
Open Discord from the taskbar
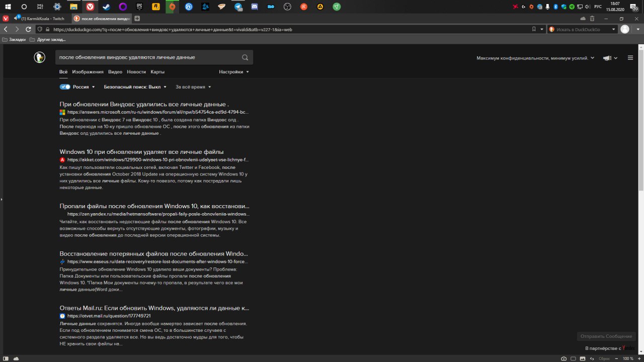click(255, 7)
